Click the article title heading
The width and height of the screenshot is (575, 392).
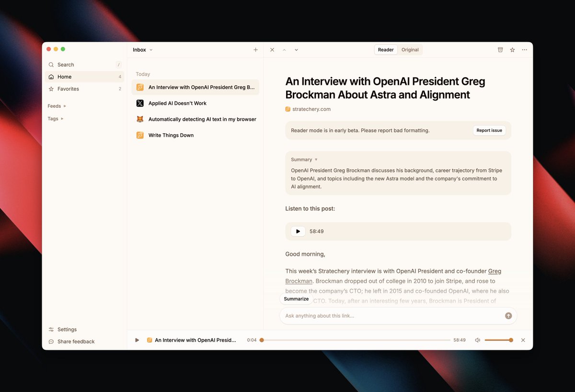(385, 88)
